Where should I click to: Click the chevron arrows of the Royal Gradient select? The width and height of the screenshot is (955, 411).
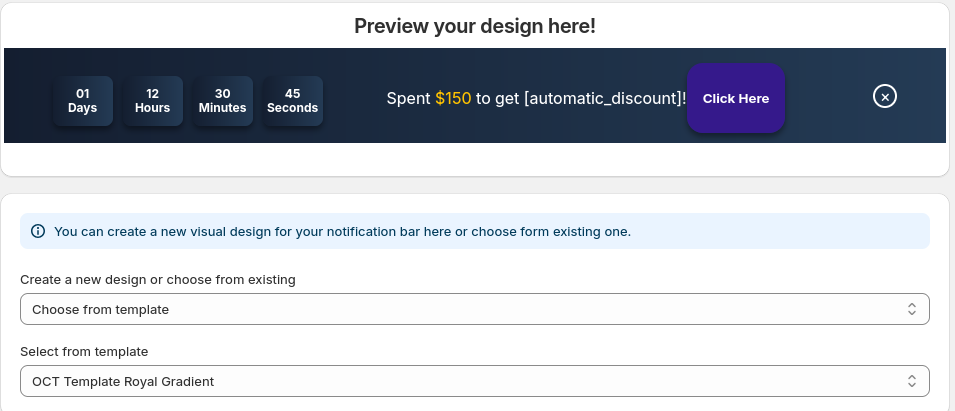point(911,381)
